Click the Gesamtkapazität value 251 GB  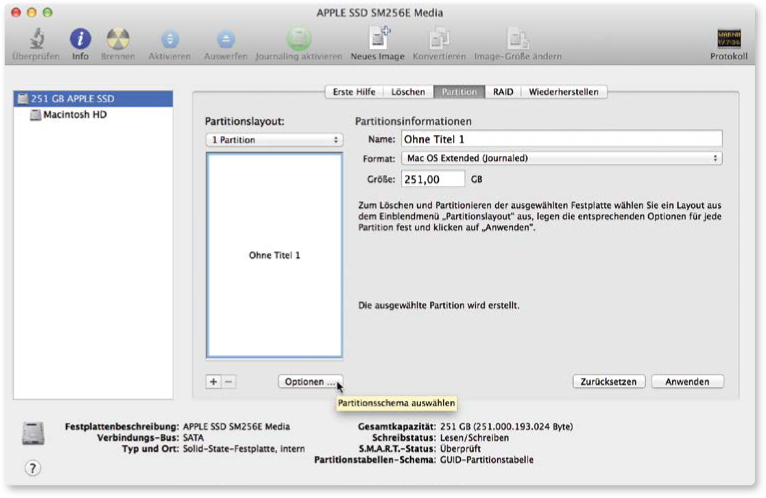pos(506,427)
